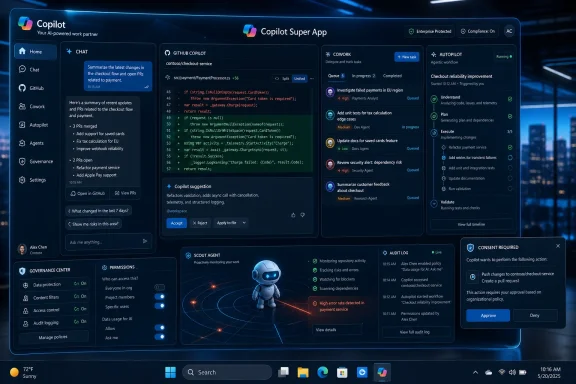Open Home in the sidebar
576x384 pixels.
[35, 51]
